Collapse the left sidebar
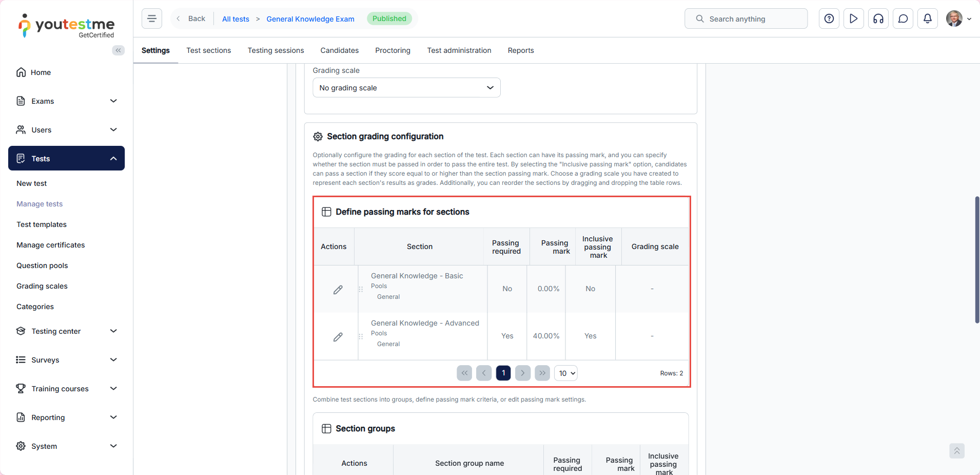The height and width of the screenshot is (475, 980). tap(118, 50)
